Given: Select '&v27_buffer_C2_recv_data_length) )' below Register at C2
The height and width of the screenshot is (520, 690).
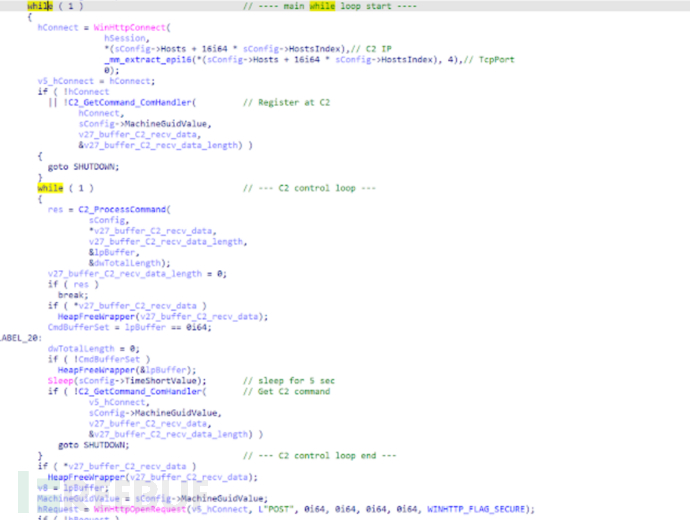Looking at the screenshot, I should tap(165, 145).
